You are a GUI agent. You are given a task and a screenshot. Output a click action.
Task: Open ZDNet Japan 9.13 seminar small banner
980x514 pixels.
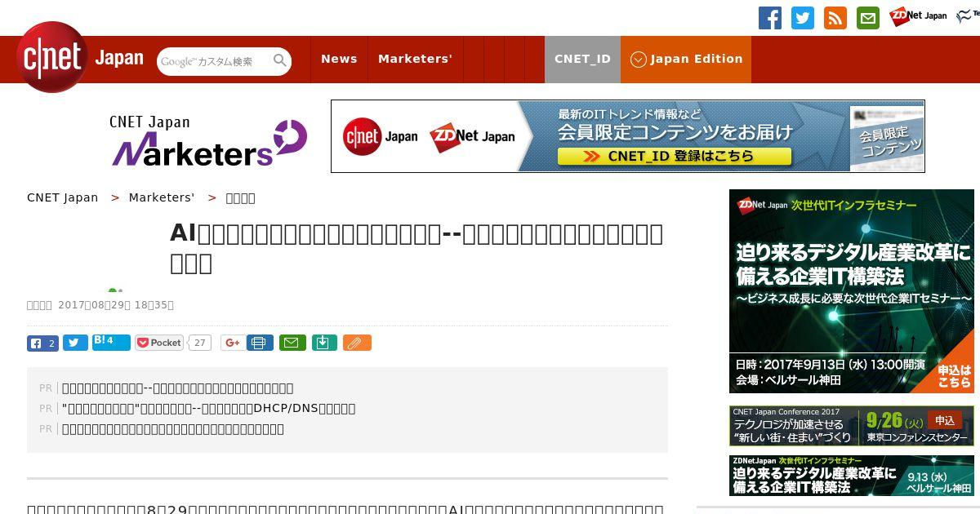click(852, 475)
